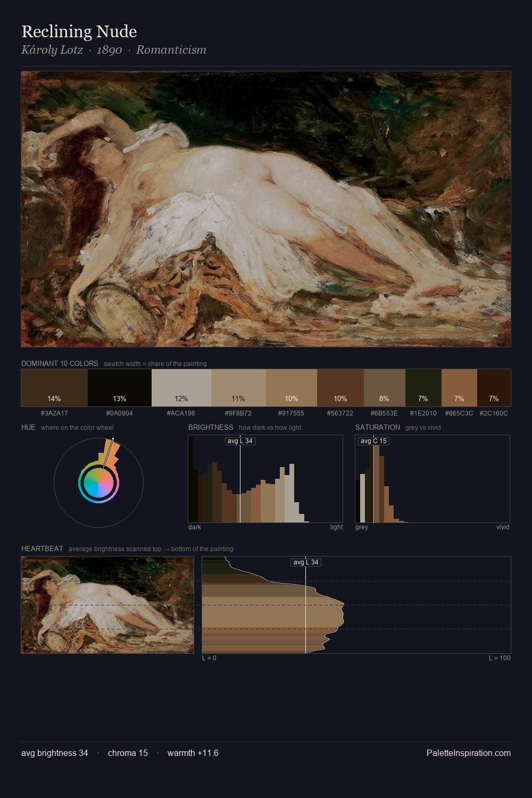Click the '#1E2010' hex code text
The height and width of the screenshot is (798, 532).
click(423, 413)
